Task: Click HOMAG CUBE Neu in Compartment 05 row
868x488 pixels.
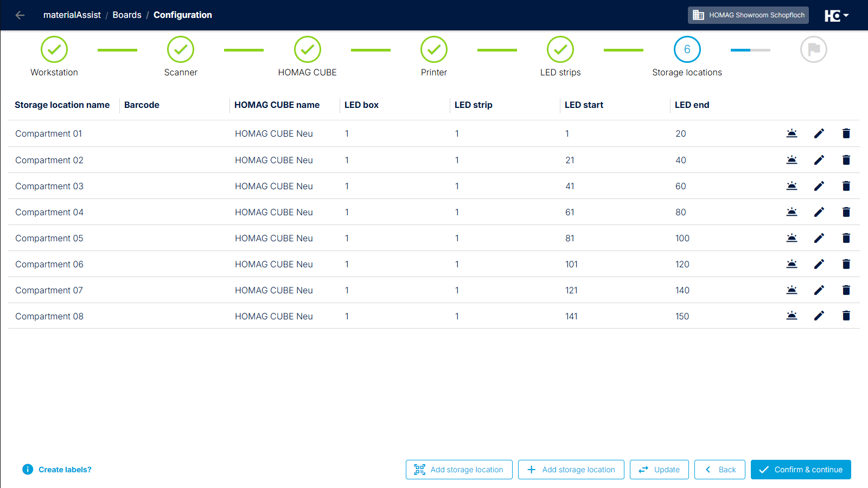Action: [274, 238]
